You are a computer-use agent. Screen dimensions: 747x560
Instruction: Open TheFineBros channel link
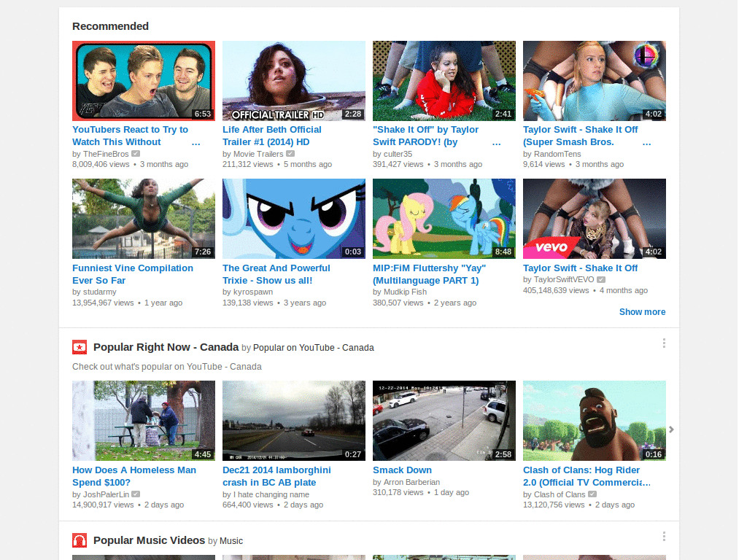(x=106, y=154)
